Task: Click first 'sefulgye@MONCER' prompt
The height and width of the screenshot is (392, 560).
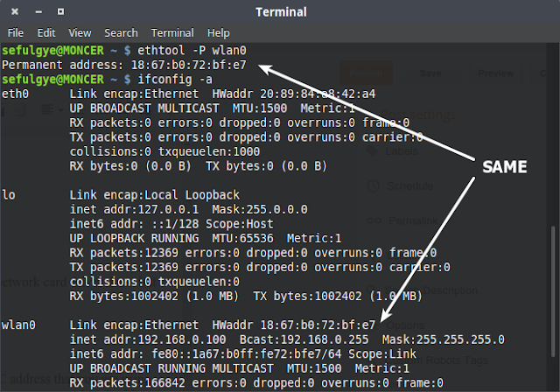Action: pos(52,51)
